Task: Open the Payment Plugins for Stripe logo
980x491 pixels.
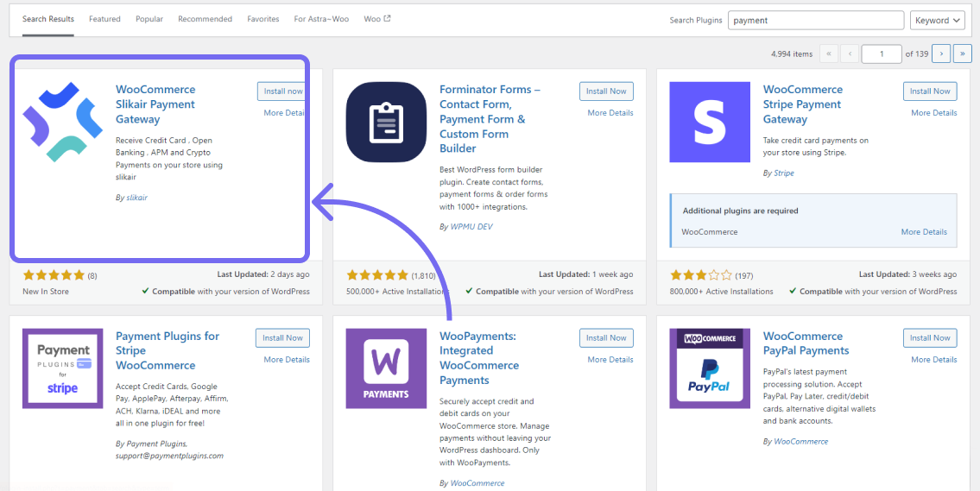Action: (62, 368)
